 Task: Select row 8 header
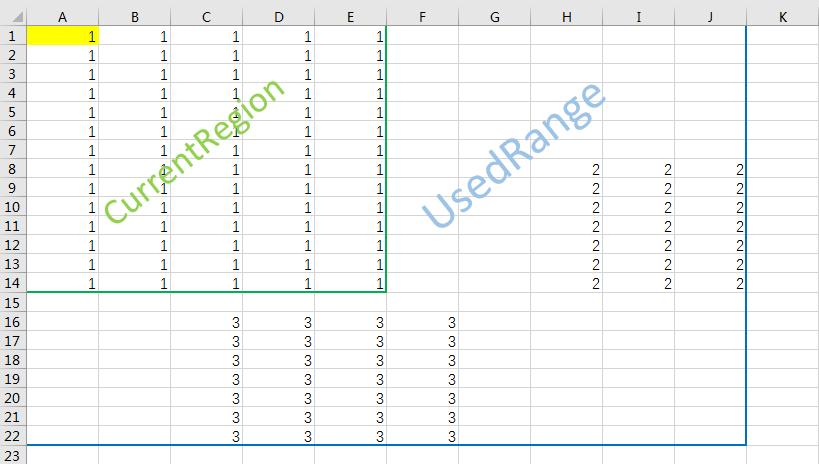point(13,169)
